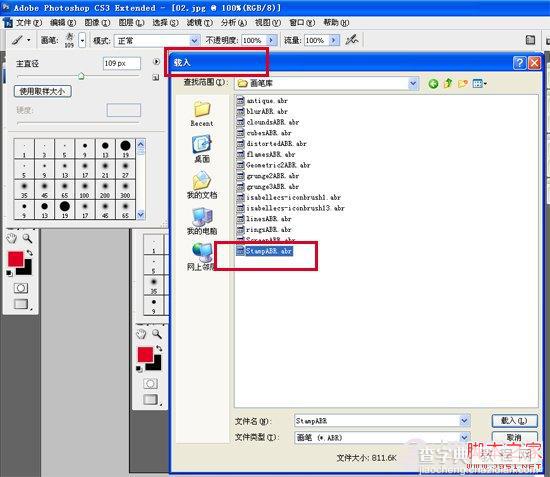Click the 使用取样大小 button
Screen dimensions: 550x477
tap(42, 92)
